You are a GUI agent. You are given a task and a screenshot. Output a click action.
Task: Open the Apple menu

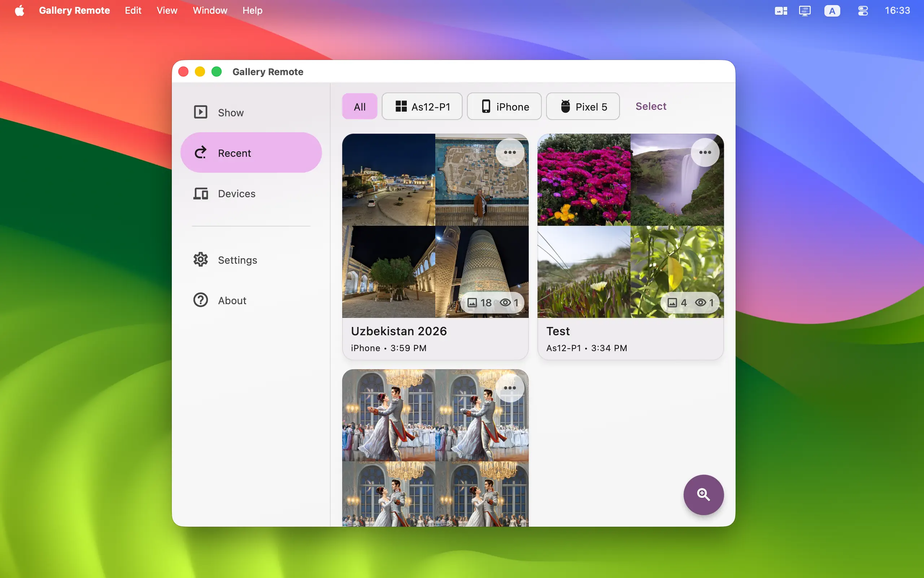pos(19,10)
